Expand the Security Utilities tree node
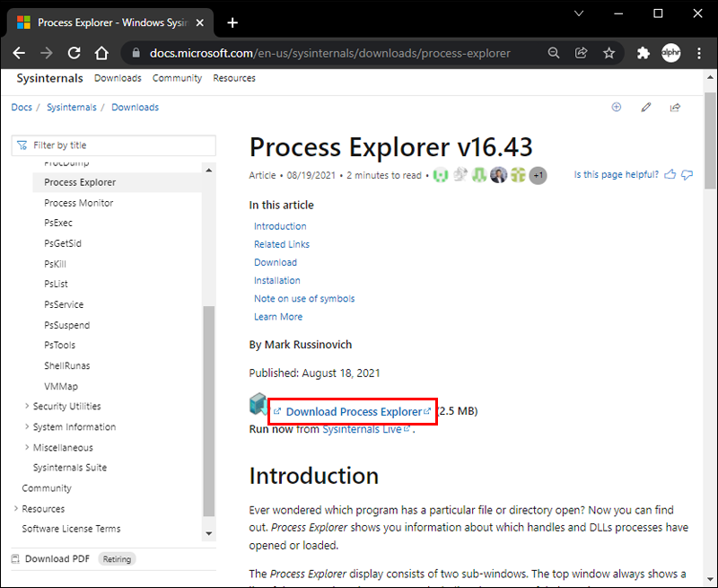This screenshot has height=588, width=718. [27, 407]
